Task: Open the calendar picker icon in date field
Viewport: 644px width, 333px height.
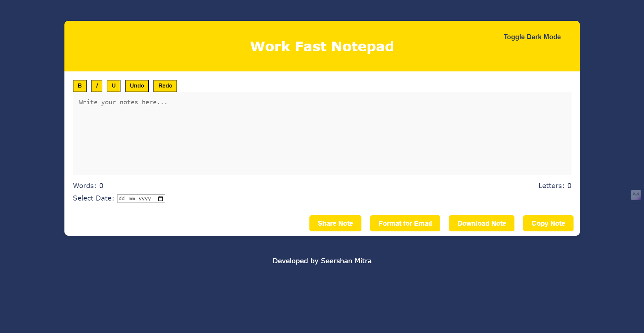Action: tap(161, 199)
